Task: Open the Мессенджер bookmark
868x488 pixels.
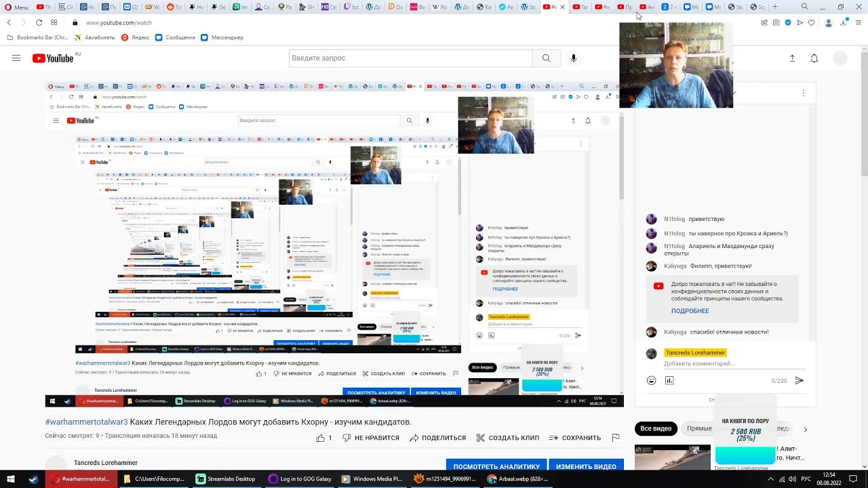Action: 222,37
